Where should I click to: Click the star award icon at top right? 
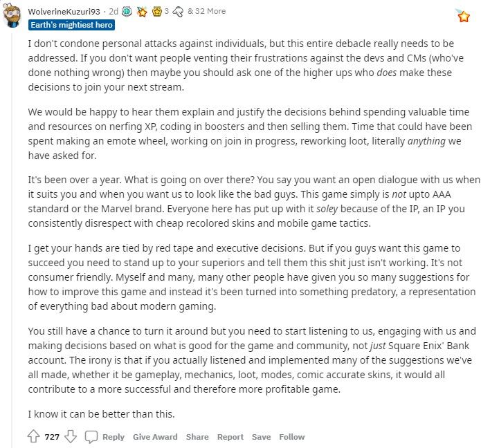pos(463,15)
